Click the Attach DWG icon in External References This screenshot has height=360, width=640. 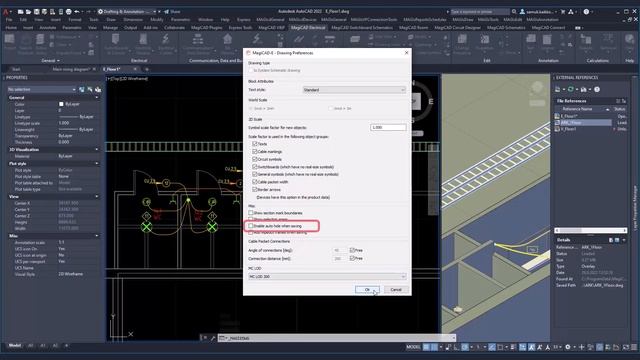point(558,89)
